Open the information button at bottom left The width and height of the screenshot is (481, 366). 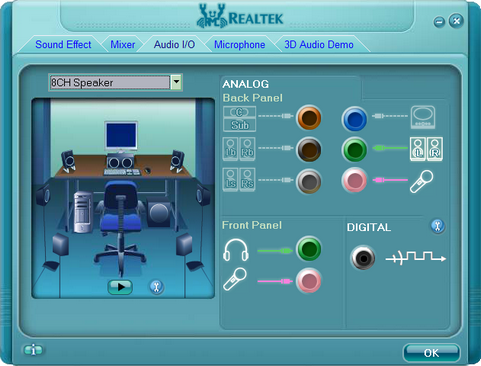33,350
